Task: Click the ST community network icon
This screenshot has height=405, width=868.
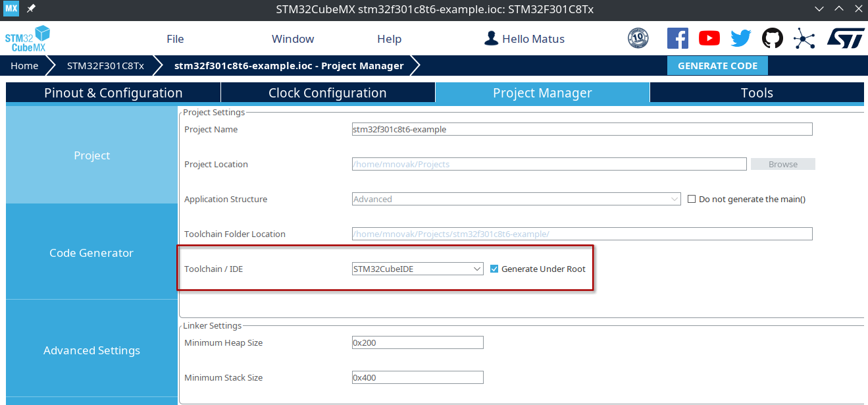Action: tap(804, 38)
